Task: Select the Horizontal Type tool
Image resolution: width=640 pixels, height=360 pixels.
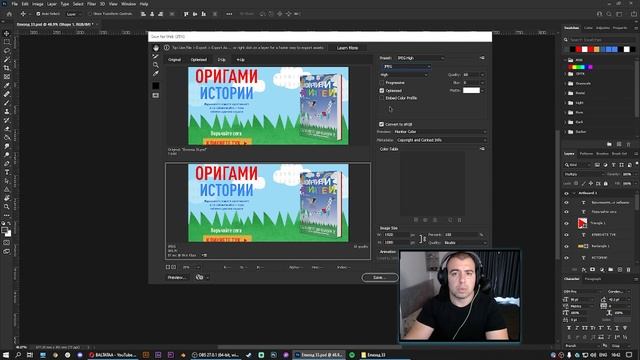Action: (x=7, y=172)
